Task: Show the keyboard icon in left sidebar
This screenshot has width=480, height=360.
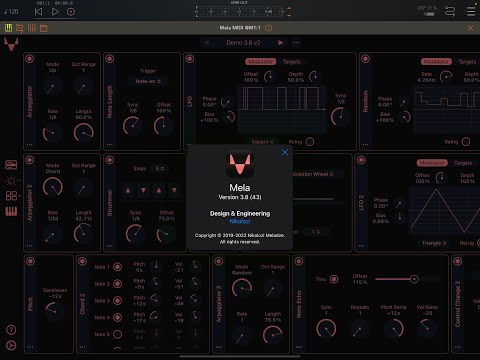Action: 11,211
